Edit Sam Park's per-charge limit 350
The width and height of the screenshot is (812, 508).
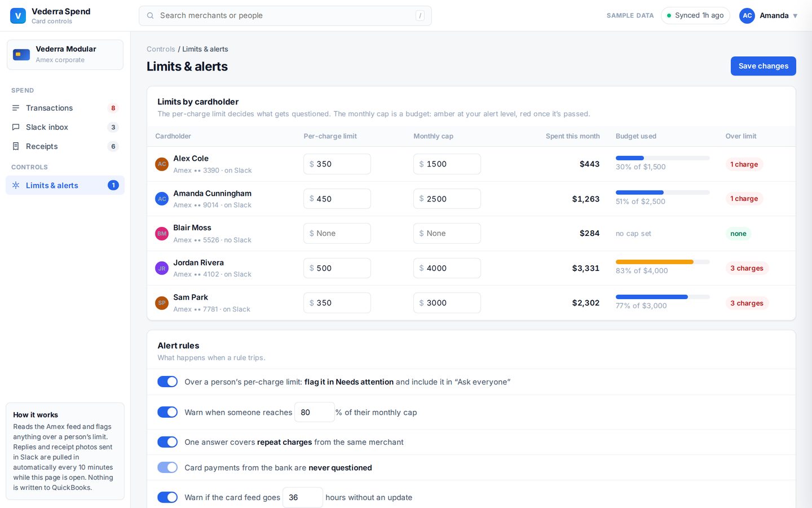[337, 303]
